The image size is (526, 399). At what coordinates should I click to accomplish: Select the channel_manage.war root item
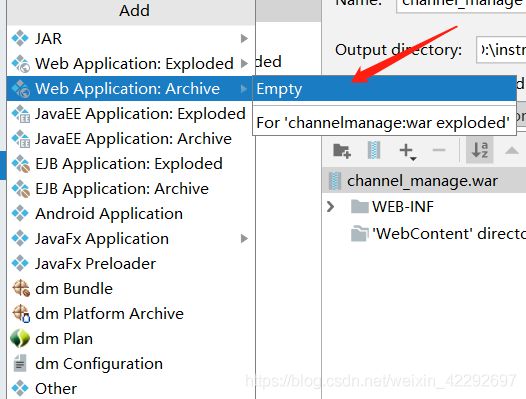click(424, 181)
